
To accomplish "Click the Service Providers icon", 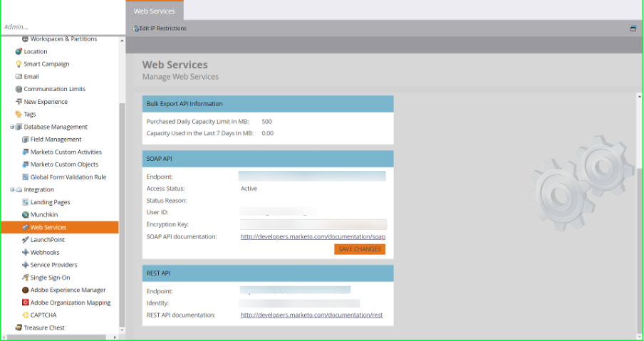I will click(25, 265).
